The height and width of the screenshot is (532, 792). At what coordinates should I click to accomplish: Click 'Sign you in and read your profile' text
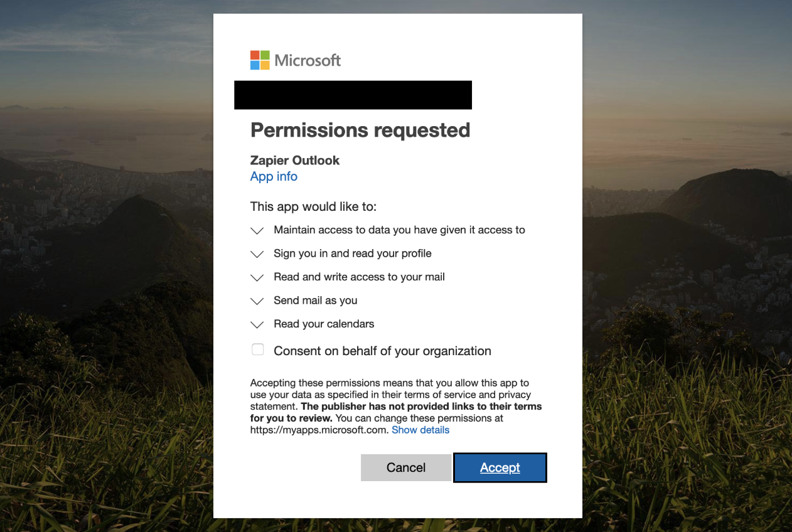pos(353,253)
